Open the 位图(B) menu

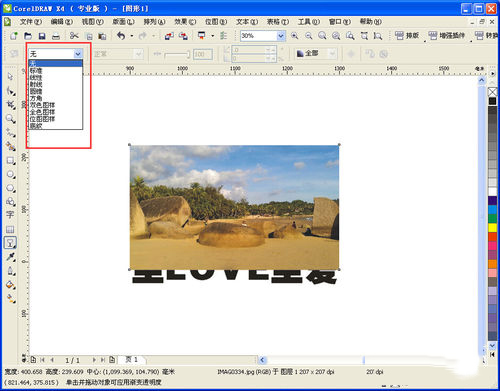point(216,22)
